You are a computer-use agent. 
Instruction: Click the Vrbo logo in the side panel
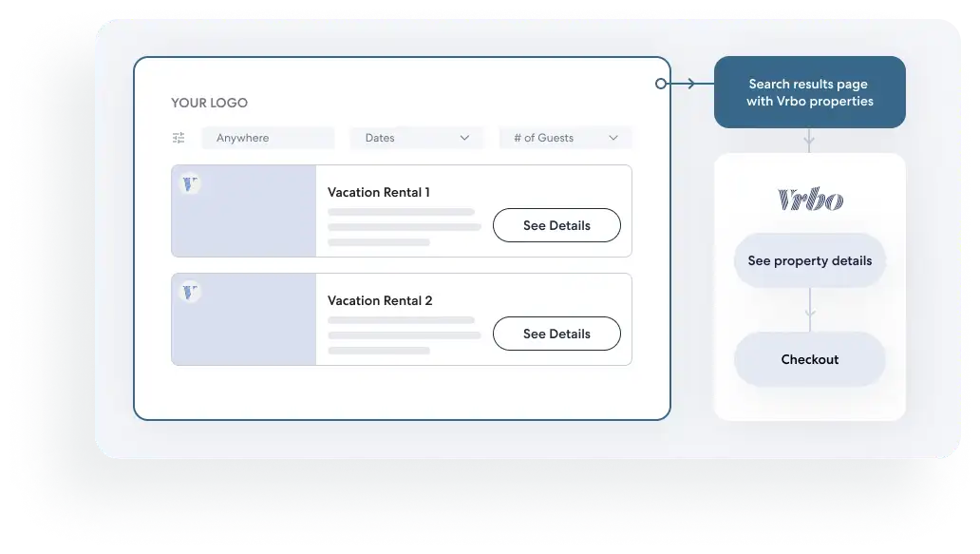(810, 199)
